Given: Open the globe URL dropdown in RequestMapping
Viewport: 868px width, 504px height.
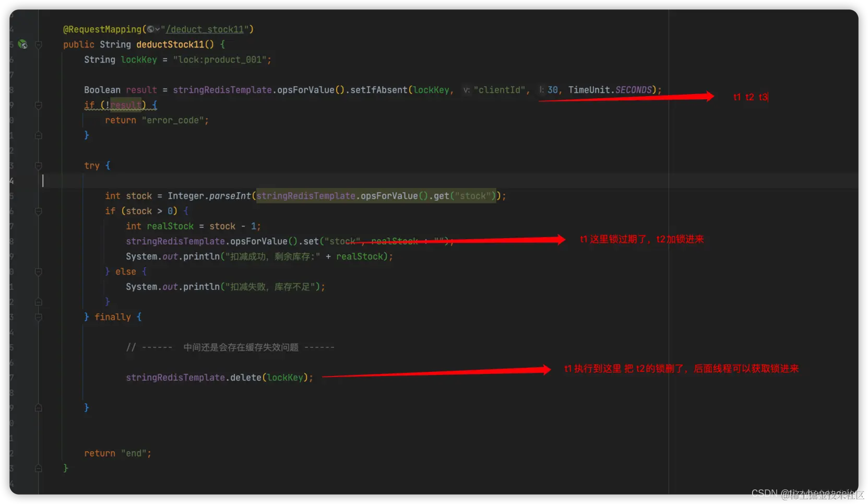Looking at the screenshot, I should [x=153, y=29].
